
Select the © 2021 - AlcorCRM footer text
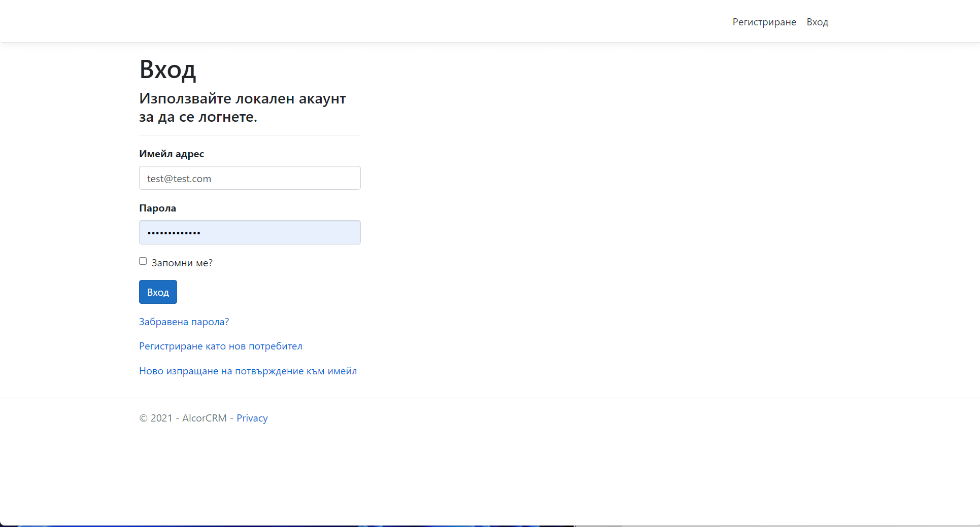[x=183, y=418]
